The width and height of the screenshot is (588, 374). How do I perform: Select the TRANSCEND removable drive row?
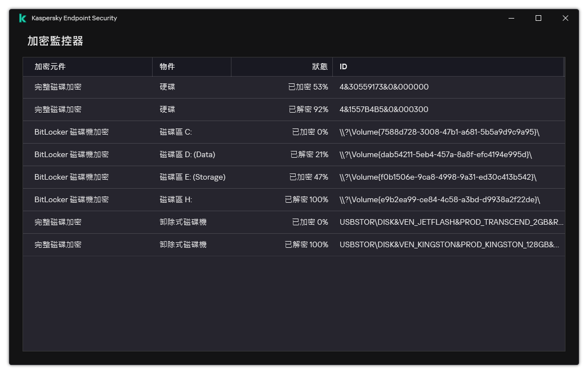pos(225,222)
